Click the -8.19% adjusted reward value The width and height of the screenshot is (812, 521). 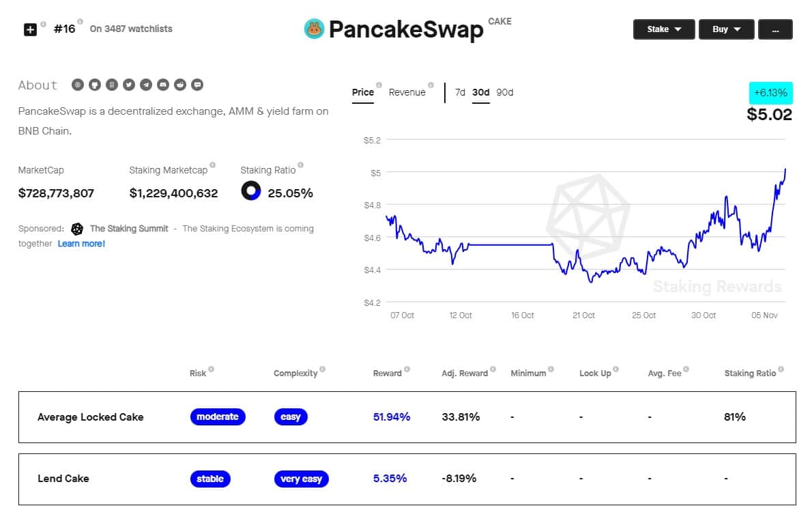coord(459,479)
